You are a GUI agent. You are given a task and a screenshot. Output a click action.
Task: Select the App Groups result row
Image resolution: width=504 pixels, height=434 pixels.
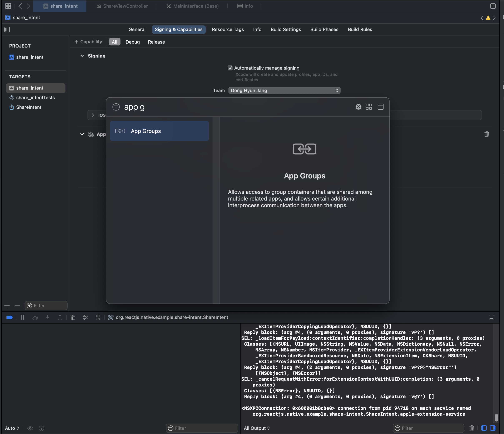click(x=159, y=131)
